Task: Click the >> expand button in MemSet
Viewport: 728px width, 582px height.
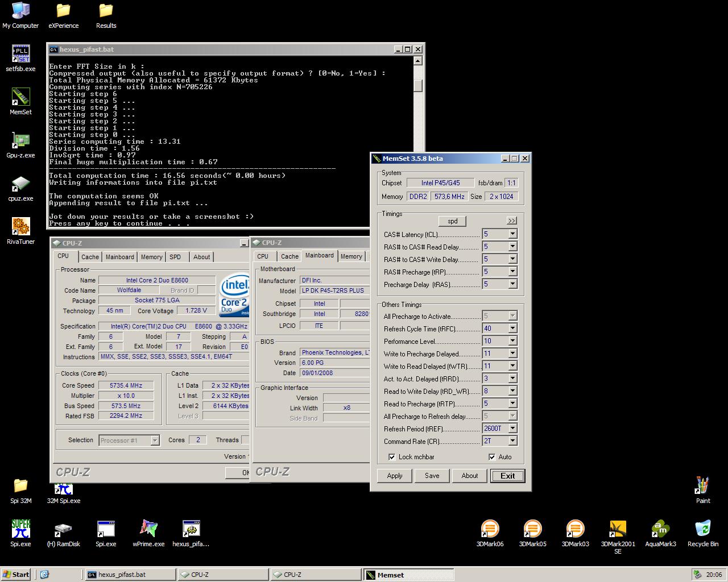Action: (x=511, y=221)
